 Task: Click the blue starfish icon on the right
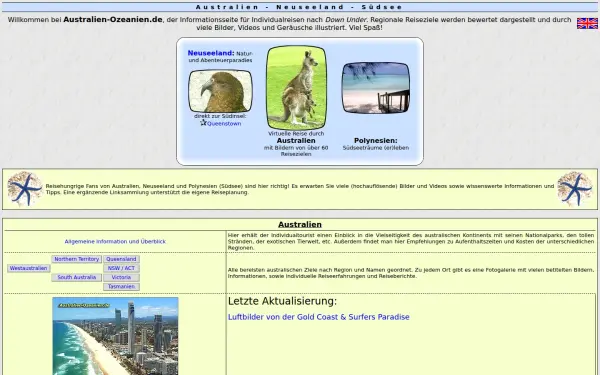575,189
